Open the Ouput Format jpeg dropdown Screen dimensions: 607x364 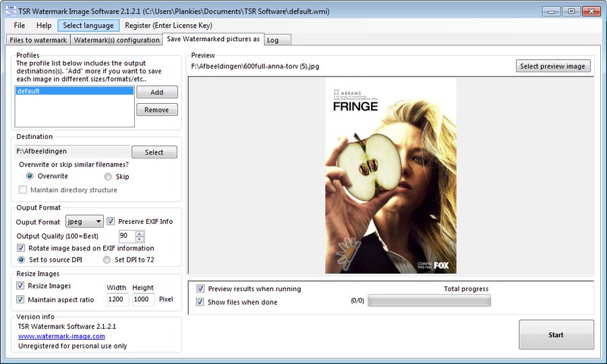coord(84,221)
